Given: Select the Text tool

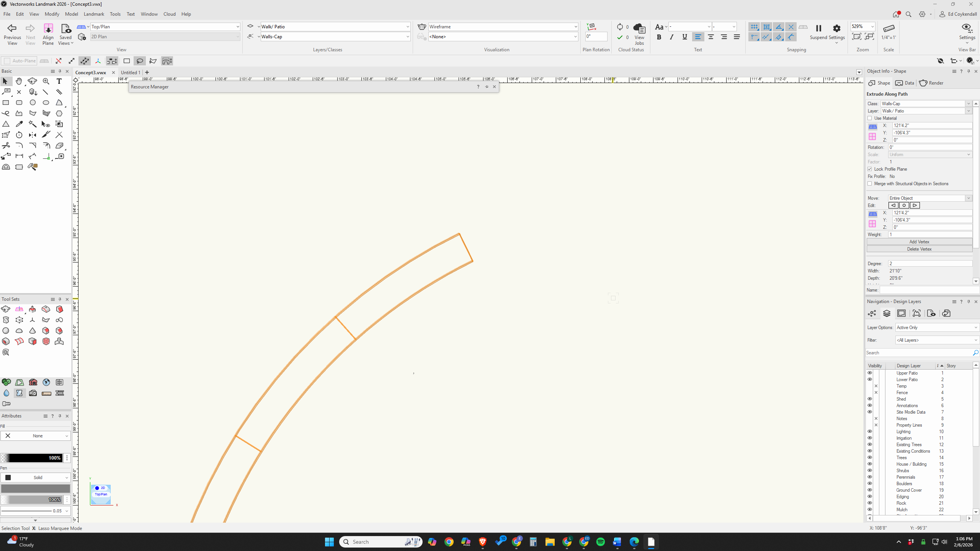Looking at the screenshot, I should pos(59,81).
